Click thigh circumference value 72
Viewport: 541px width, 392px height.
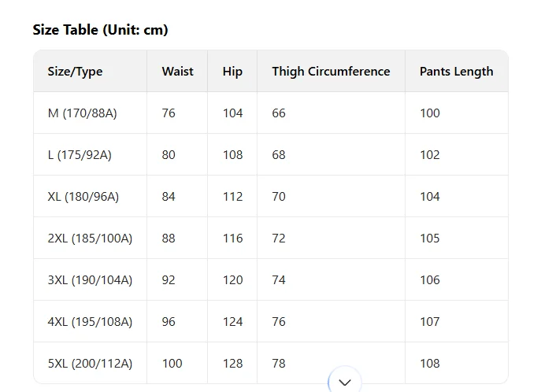(279, 239)
